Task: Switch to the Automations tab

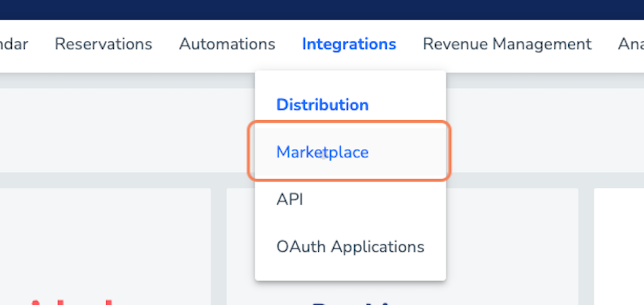Action: [x=227, y=44]
